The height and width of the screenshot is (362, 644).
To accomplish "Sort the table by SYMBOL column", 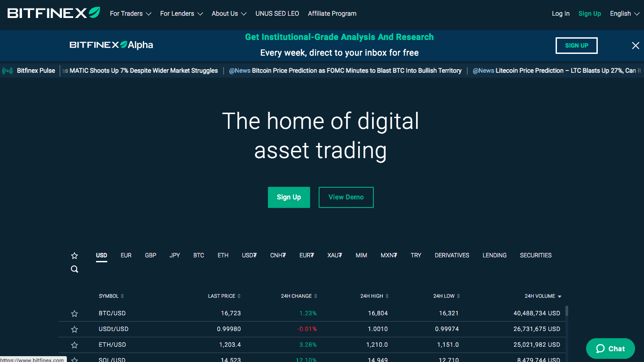I will pyautogui.click(x=111, y=296).
